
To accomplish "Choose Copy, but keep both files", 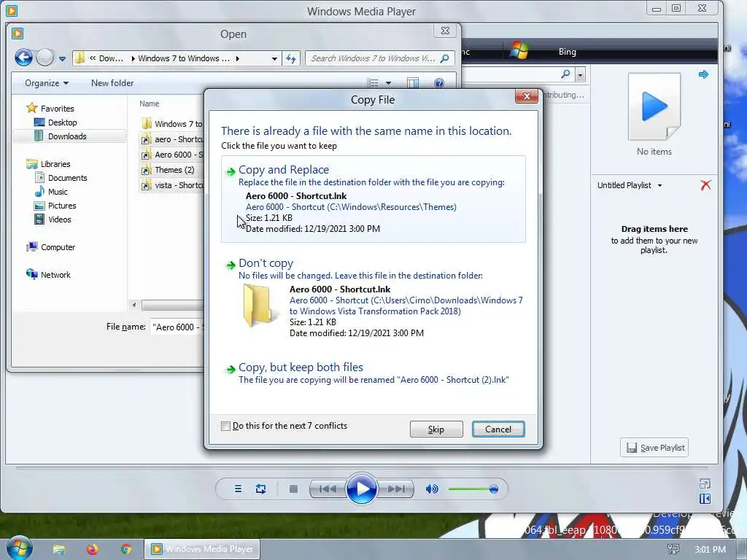I will (373, 373).
